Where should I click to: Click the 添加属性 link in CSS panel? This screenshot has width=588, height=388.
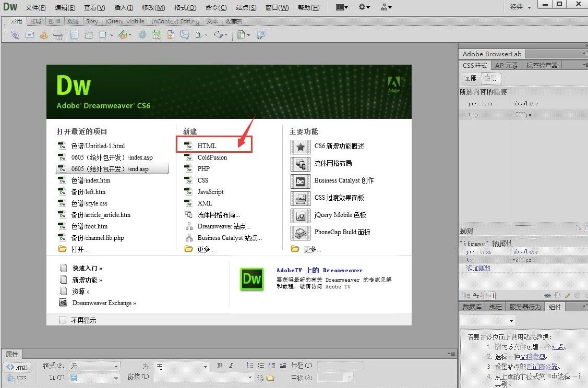(478, 268)
